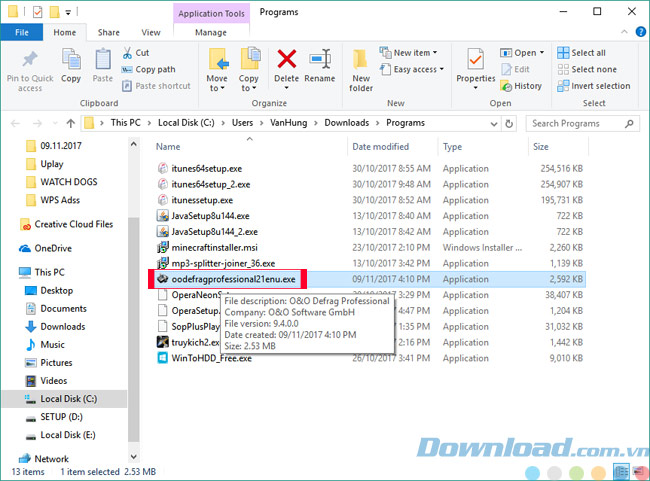Expand the Delete options arrow
The width and height of the screenshot is (650, 481).
coord(286,88)
